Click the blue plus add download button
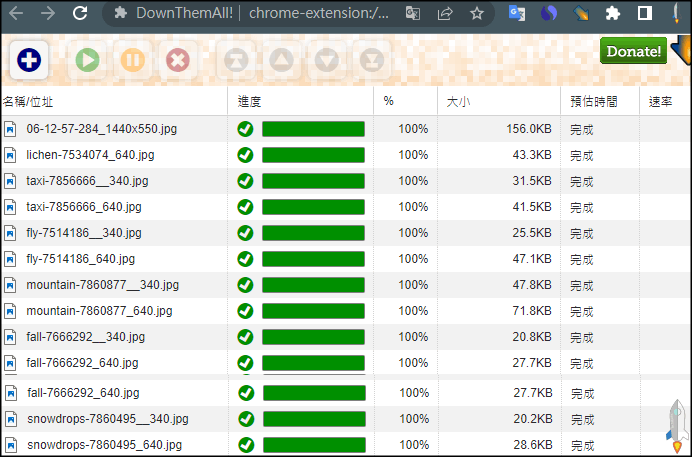Screen dimensions: 692x457 [x=29, y=61]
